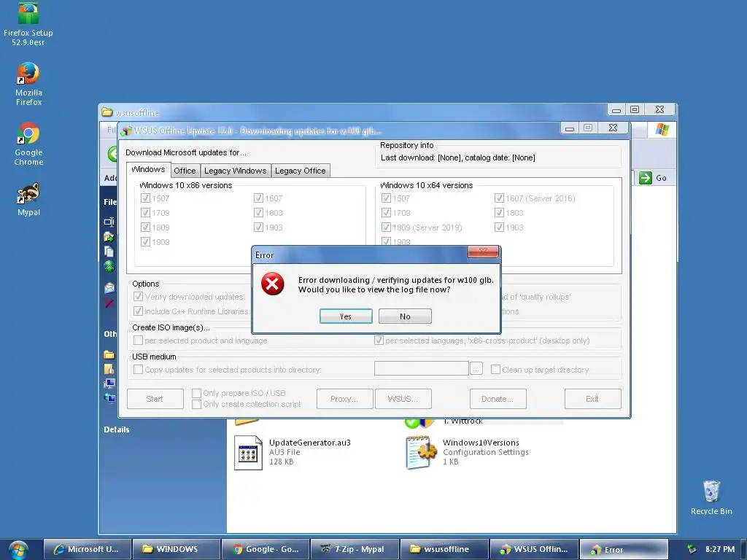
Task: Switch to 7-Zip - Mypal taskbar item
Action: point(354,549)
